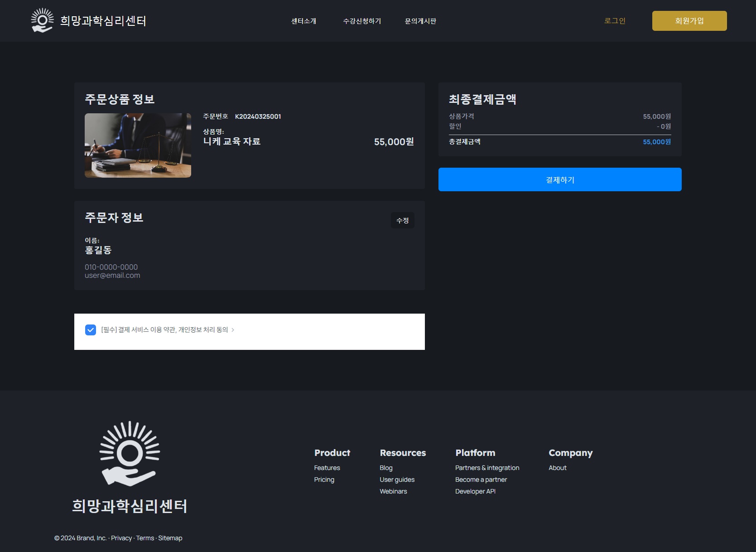756x552 pixels.
Task: Click the 회원가입 button
Action: coord(689,21)
